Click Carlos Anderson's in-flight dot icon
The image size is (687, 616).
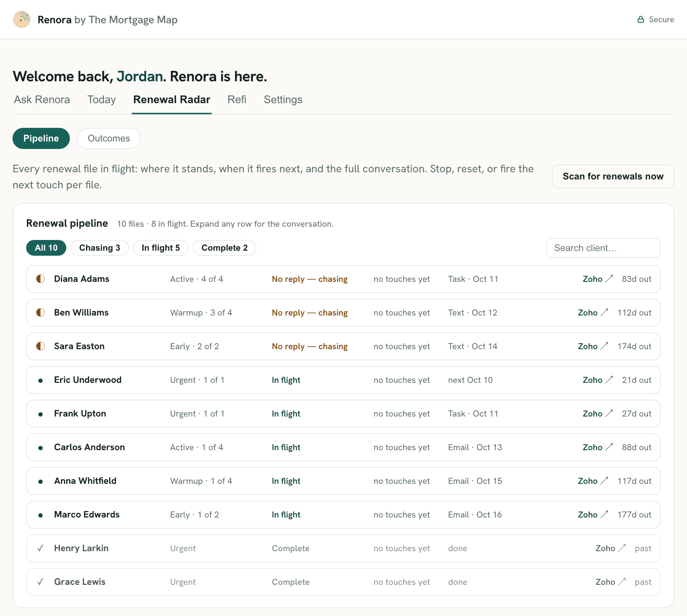coord(40,448)
